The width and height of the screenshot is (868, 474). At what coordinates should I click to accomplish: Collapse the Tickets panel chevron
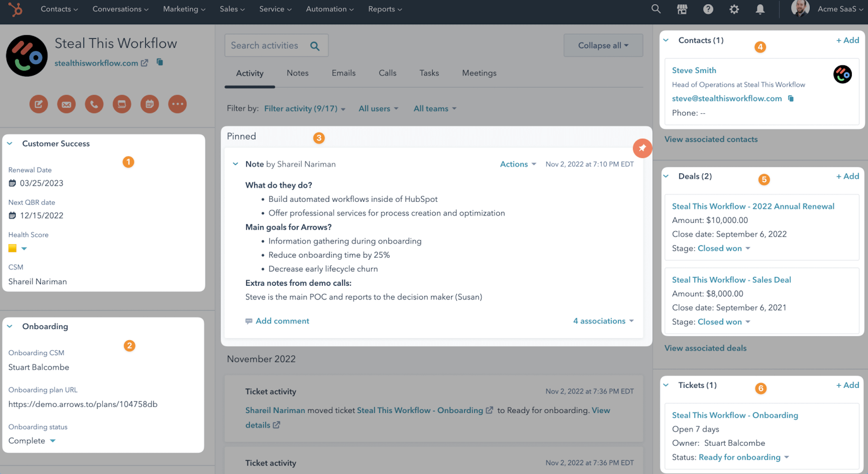666,385
